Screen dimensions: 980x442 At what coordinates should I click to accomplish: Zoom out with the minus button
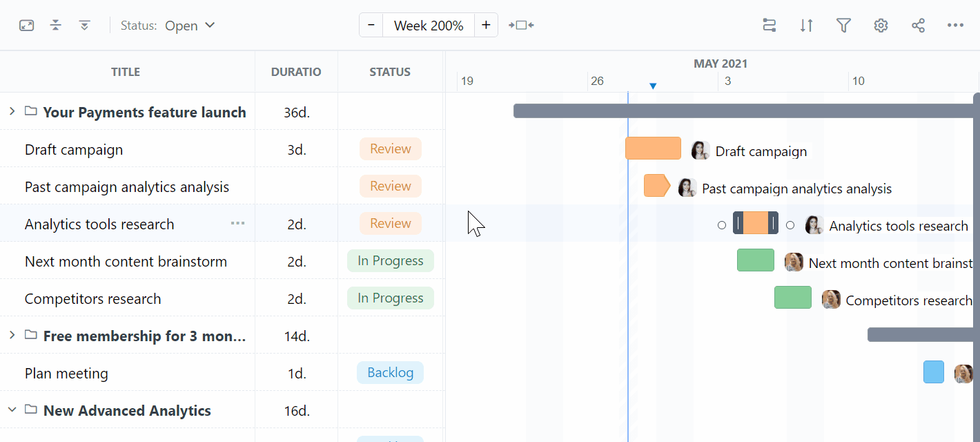click(371, 26)
